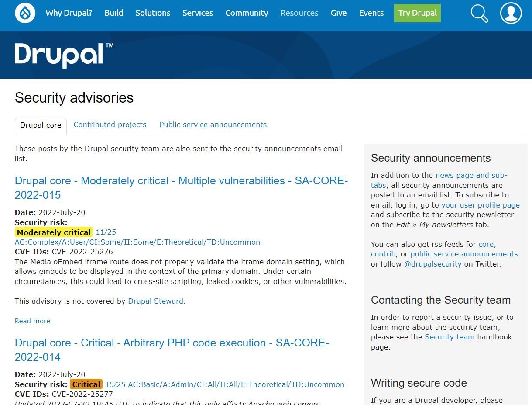Click the Writing secure code heading
The width and height of the screenshot is (532, 405).
[x=419, y=383]
